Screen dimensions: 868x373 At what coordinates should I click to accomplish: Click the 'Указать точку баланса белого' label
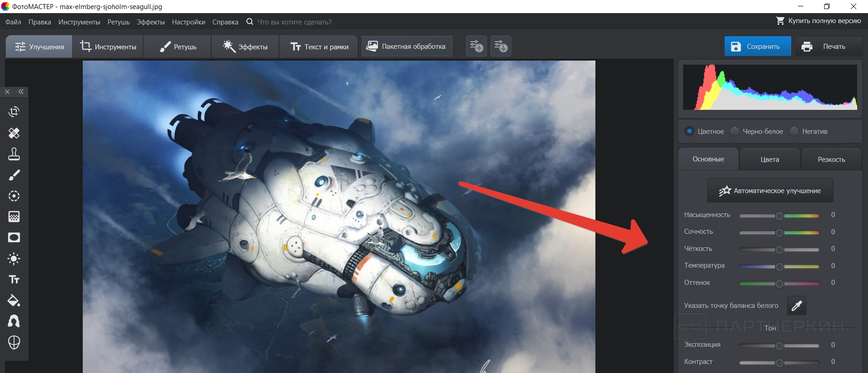(x=731, y=306)
